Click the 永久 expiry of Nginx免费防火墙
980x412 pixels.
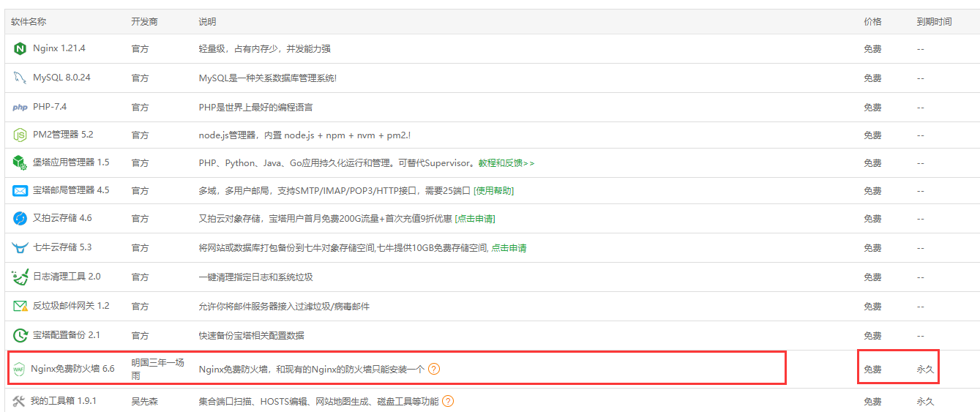coord(925,370)
